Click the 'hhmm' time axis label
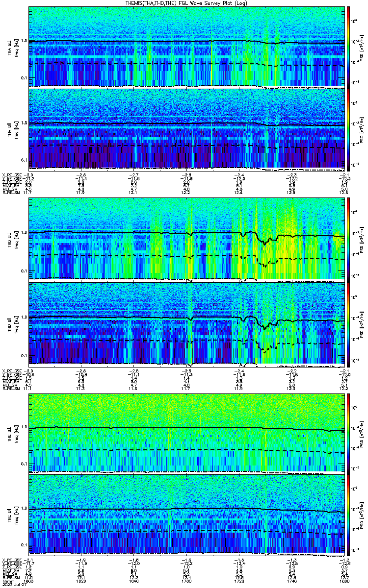The width and height of the screenshot is (368, 588). (x=7, y=581)
